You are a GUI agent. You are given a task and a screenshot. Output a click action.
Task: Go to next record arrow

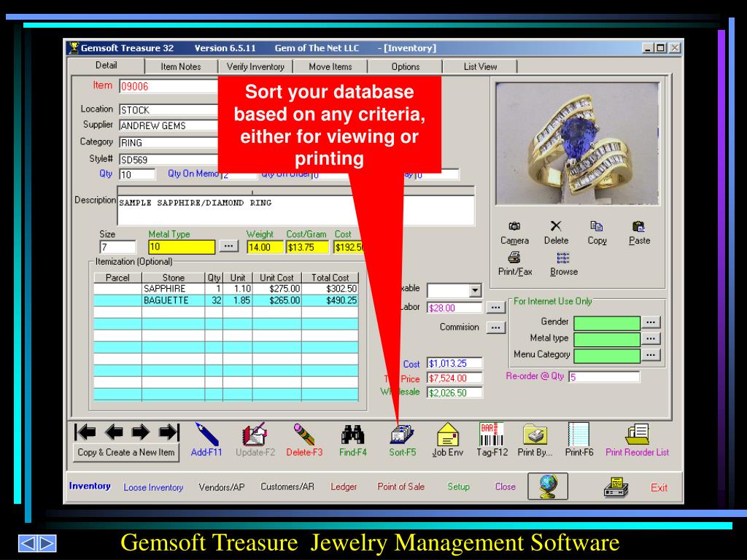141,432
